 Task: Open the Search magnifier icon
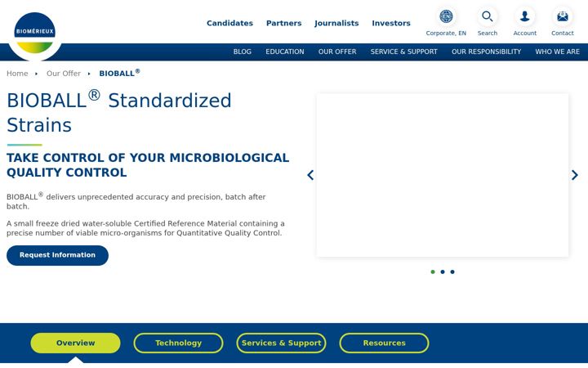coord(487,16)
